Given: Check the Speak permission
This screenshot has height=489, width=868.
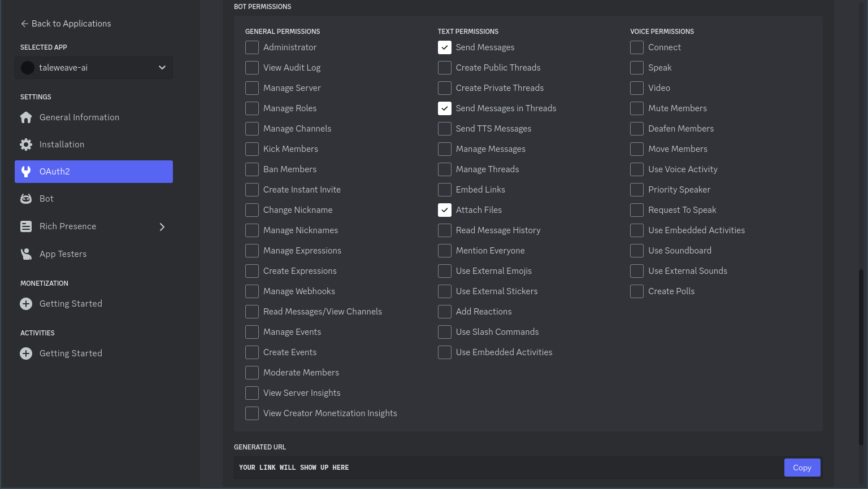Looking at the screenshot, I should point(637,68).
